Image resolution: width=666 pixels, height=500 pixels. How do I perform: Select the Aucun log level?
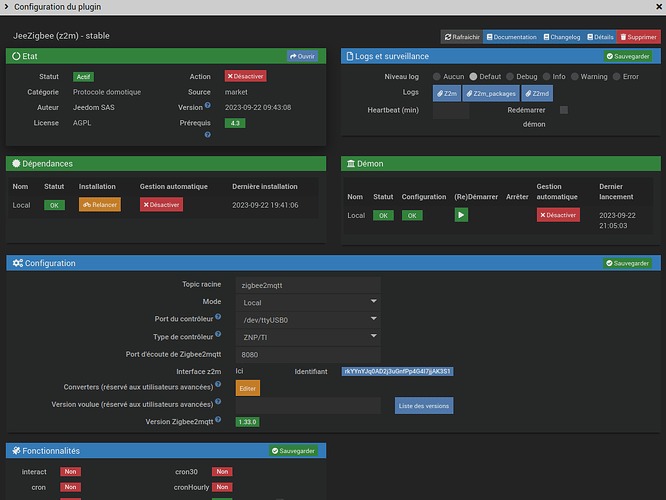[437, 76]
